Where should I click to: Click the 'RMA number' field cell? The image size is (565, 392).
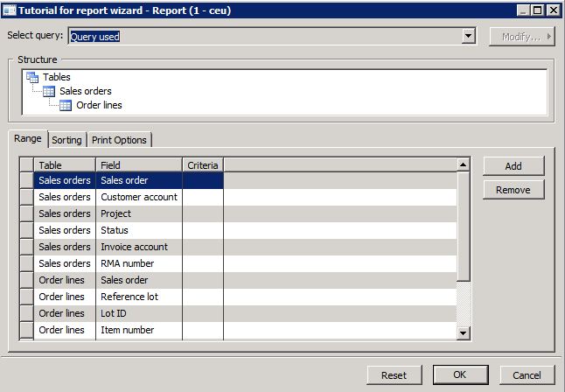coord(139,263)
